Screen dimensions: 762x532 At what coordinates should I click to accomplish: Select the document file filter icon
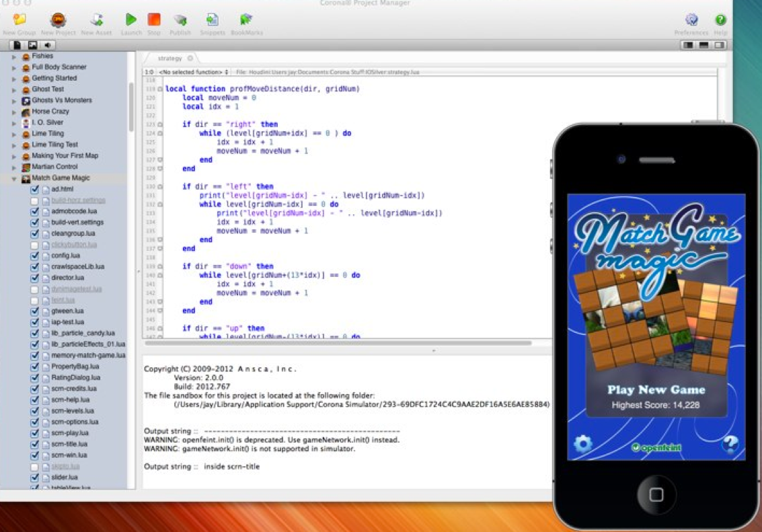17,45
